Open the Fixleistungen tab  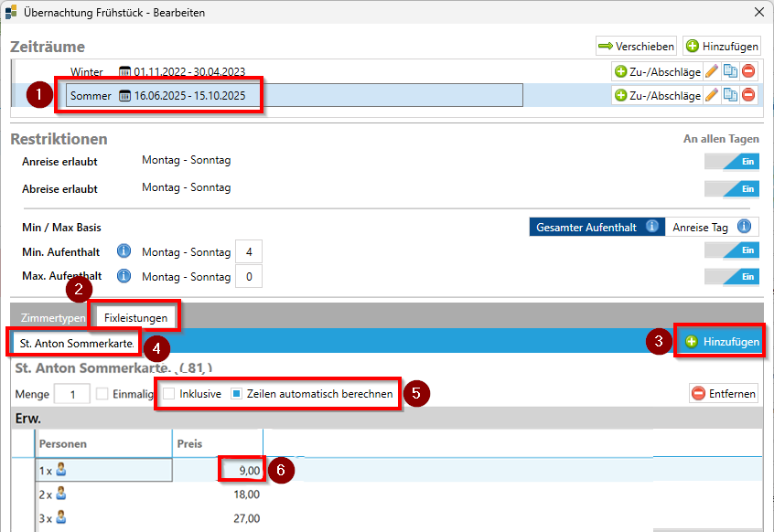point(135,318)
